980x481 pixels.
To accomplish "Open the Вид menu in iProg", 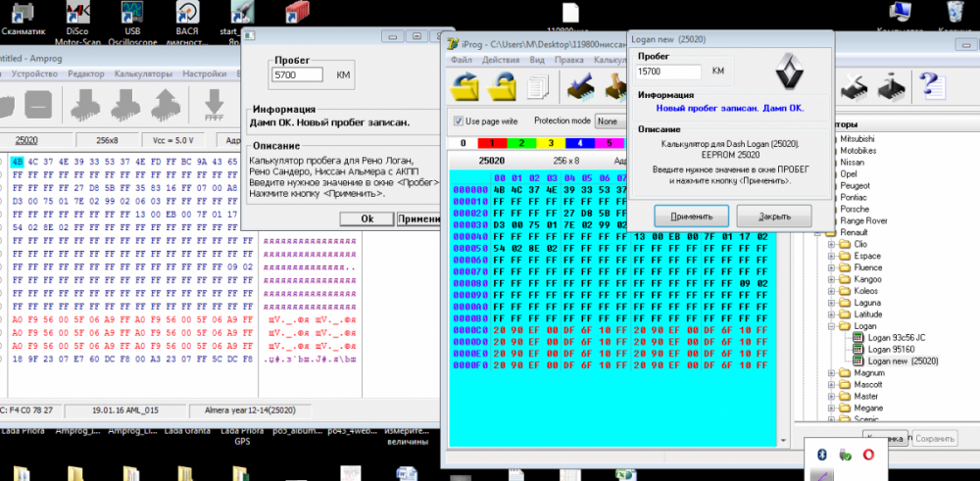I will pyautogui.click(x=537, y=60).
